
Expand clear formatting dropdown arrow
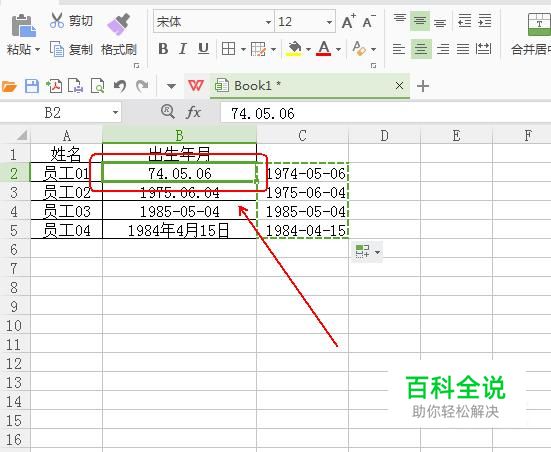click(373, 49)
